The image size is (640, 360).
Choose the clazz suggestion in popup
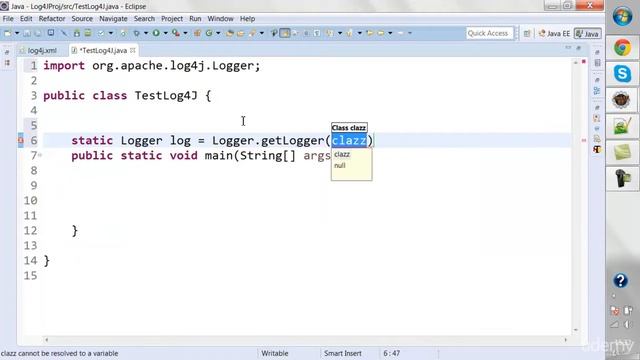tap(342, 154)
